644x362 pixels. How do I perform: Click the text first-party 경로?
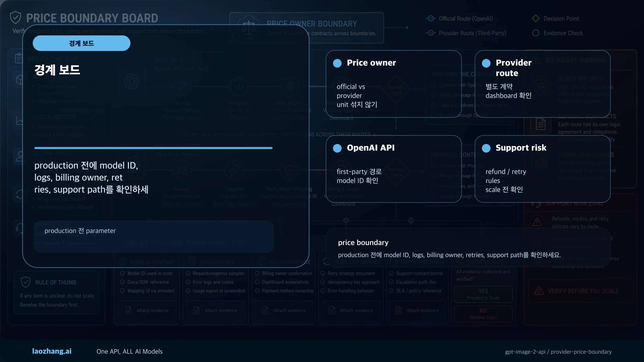point(359,172)
